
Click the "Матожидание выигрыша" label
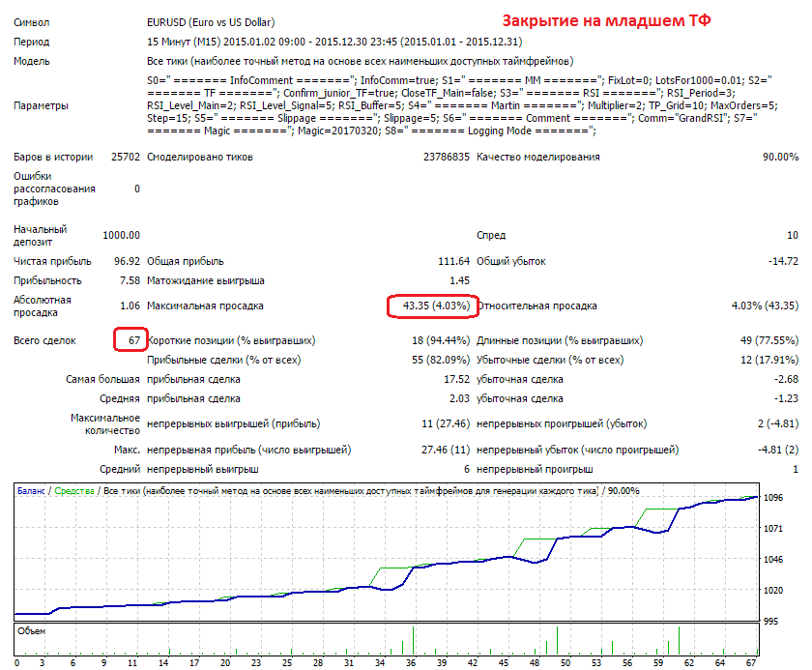[x=206, y=280]
